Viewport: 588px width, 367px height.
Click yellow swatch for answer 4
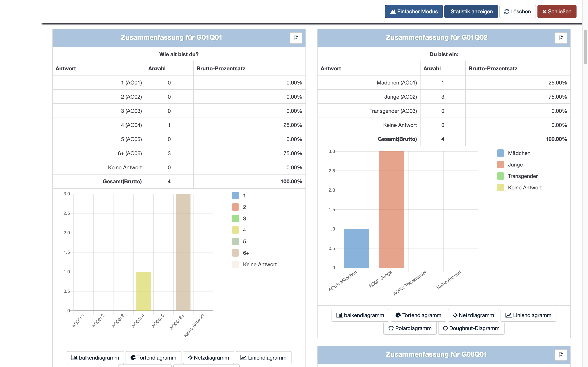tap(235, 230)
